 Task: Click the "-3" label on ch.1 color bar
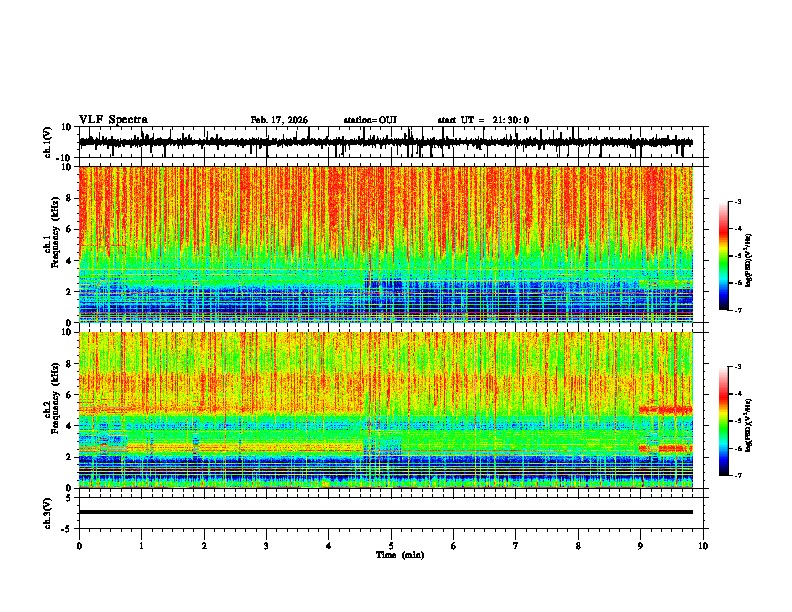pos(737,201)
